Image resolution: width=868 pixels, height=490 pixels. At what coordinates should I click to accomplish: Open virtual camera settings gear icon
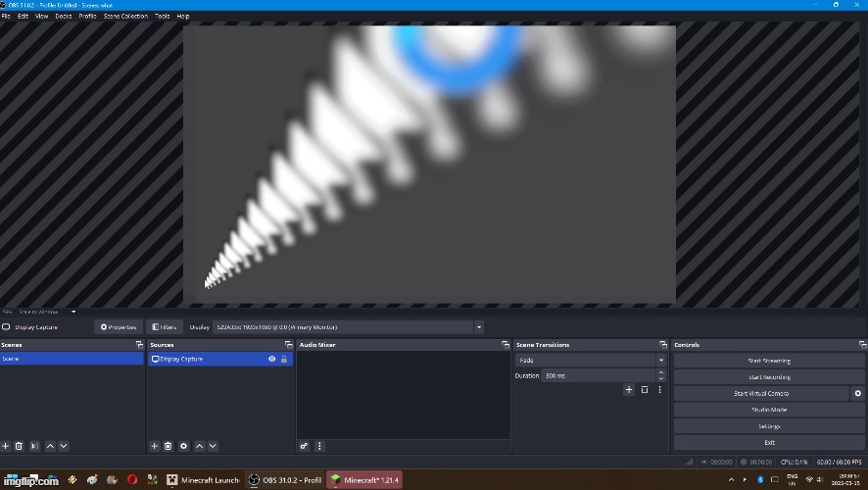(857, 393)
